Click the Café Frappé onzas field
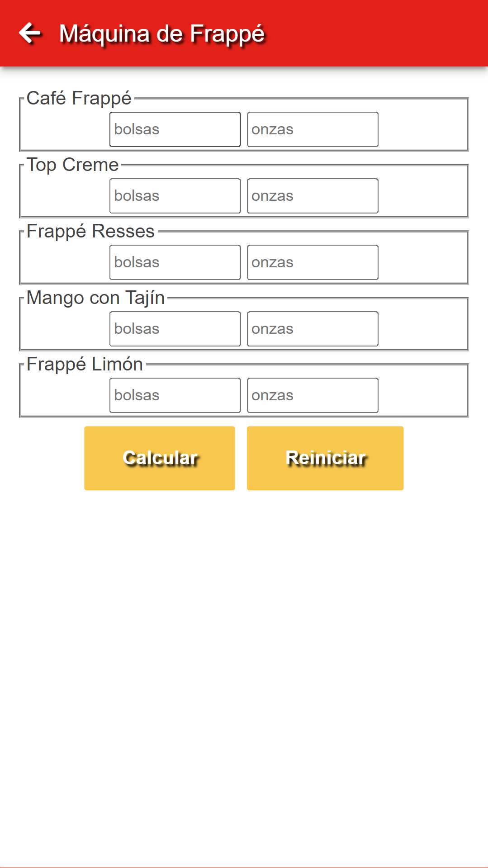Image resolution: width=488 pixels, height=868 pixels. [x=313, y=129]
